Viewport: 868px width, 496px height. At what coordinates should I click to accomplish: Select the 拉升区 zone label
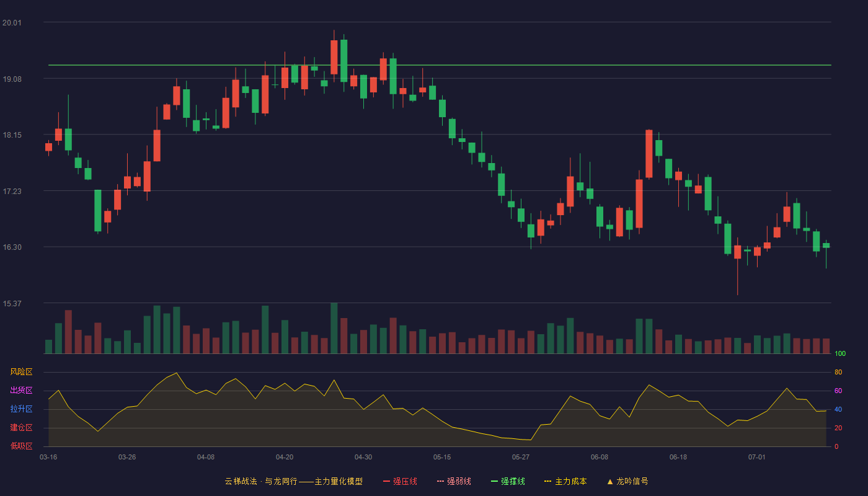(x=21, y=409)
